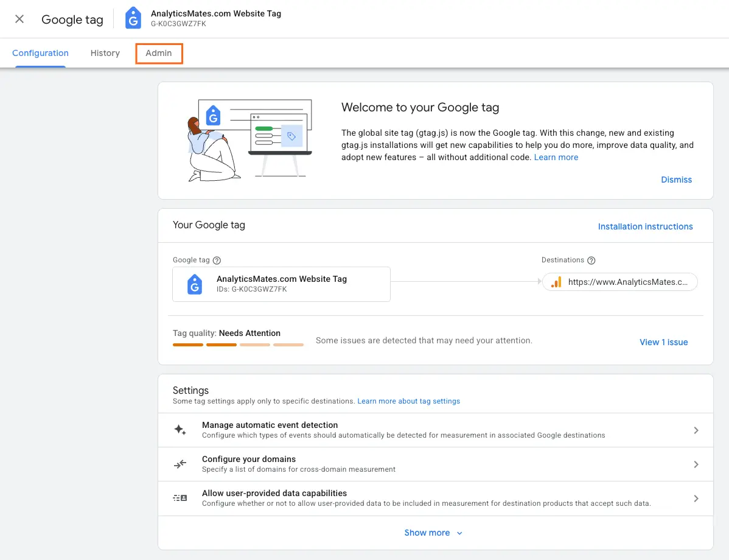
Task: Click Some issues are detected message
Action: [x=424, y=340]
